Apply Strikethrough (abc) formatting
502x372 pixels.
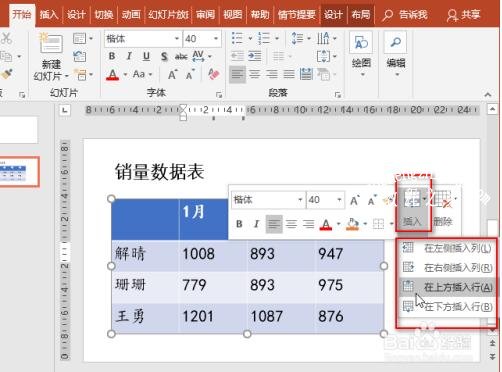coord(181,57)
